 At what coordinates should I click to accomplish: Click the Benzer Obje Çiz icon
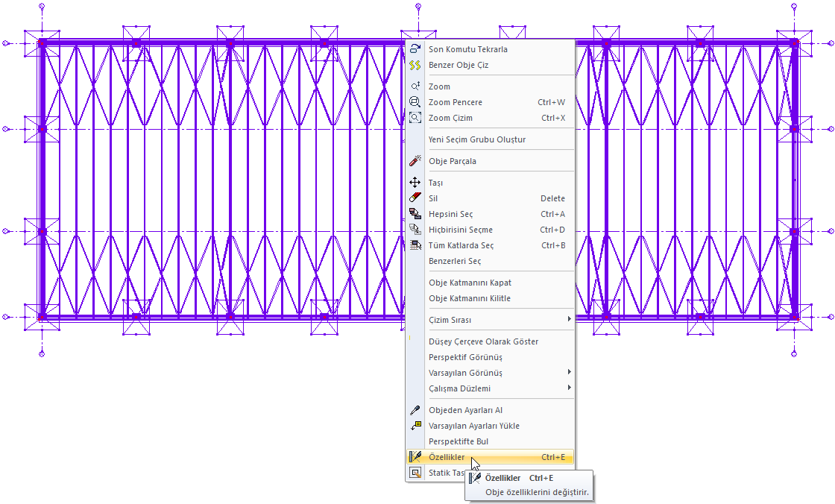point(415,65)
